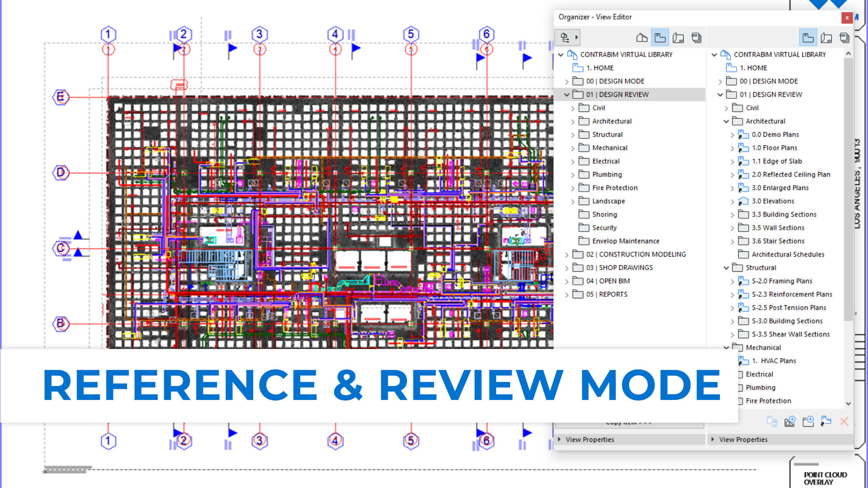Image resolution: width=868 pixels, height=488 pixels.
Task: Click grid marker E on floor plan
Action: [61, 97]
